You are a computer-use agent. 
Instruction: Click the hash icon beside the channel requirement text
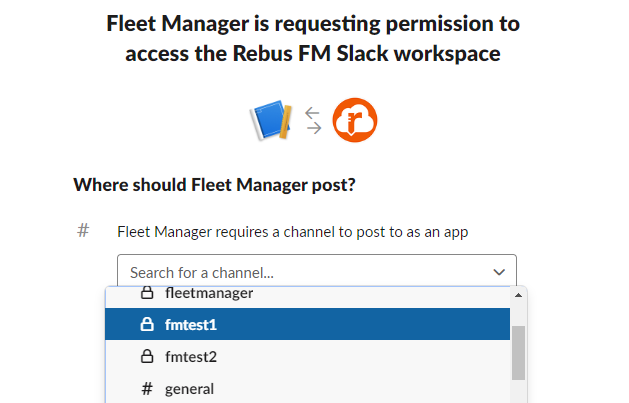coord(84,231)
